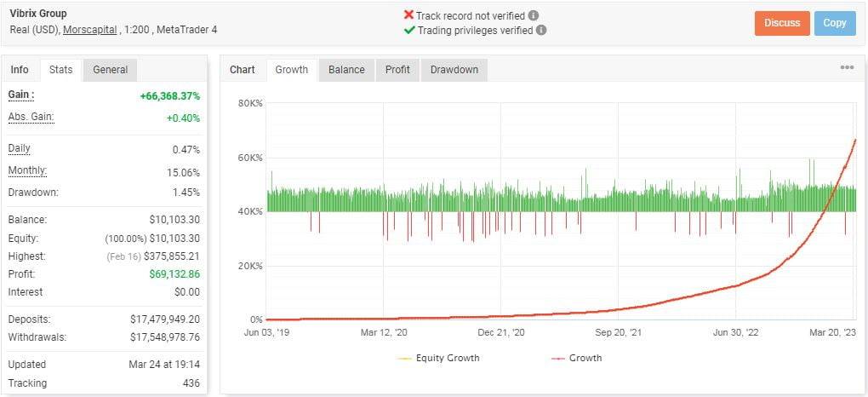Click the underlined Abs. Gain label
The height and width of the screenshot is (397, 868).
31,117
